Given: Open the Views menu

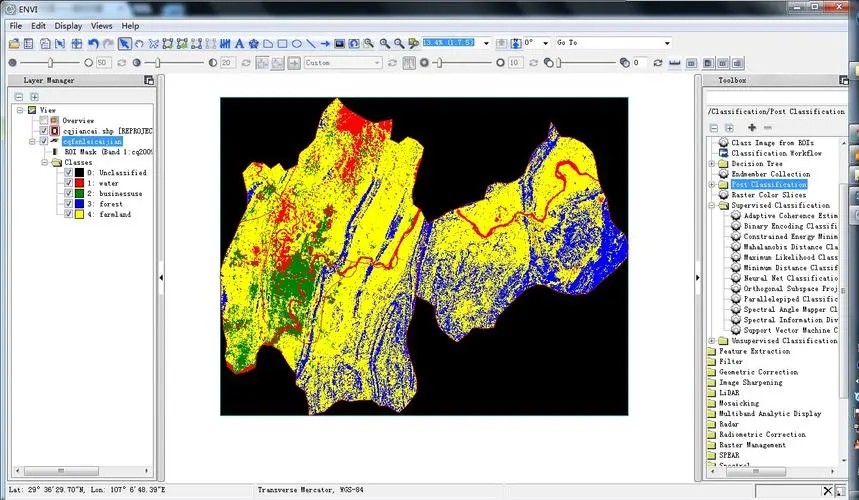Looking at the screenshot, I should (x=101, y=26).
